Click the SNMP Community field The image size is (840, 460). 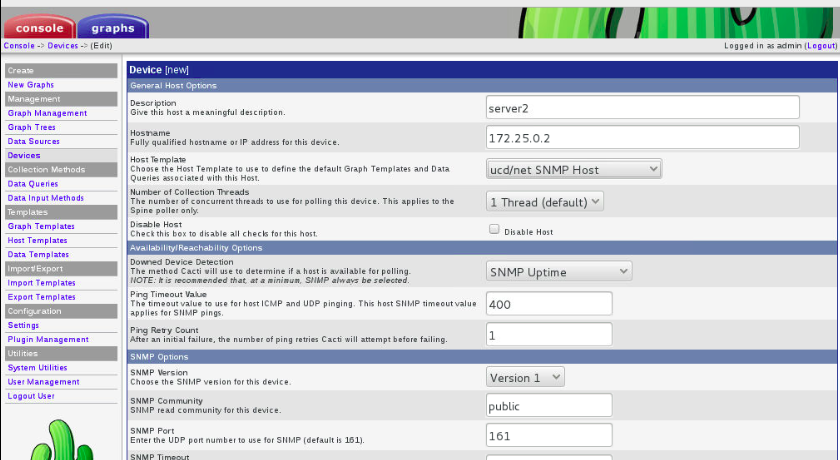coord(549,405)
